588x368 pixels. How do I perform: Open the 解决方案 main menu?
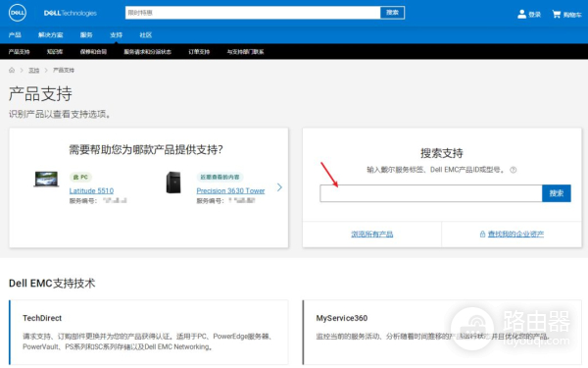click(x=51, y=35)
